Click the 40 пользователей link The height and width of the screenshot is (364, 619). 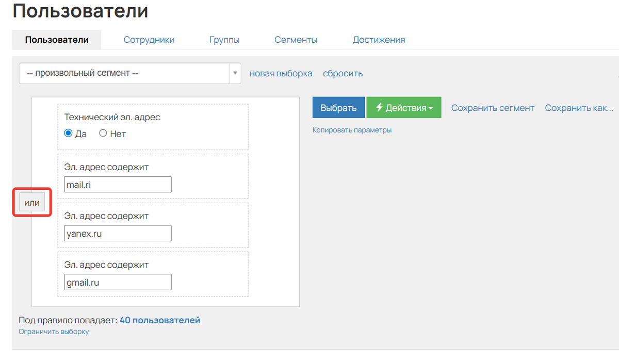[x=159, y=320]
